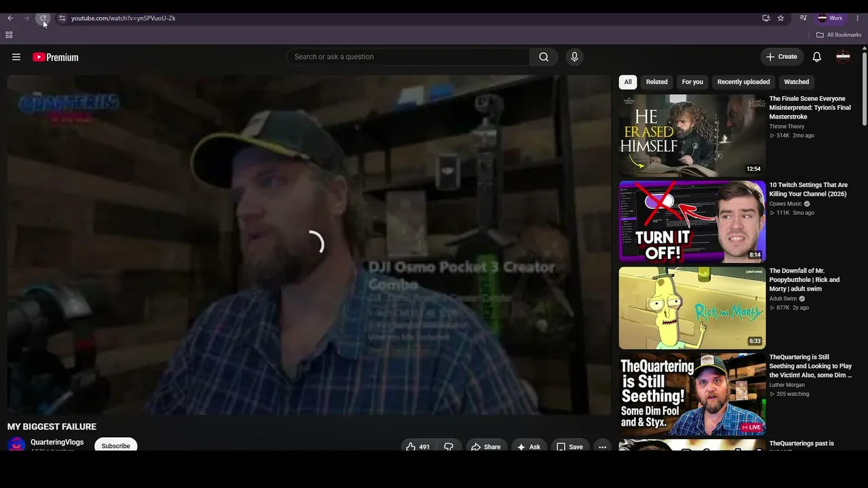
Task: Like the video with 491 likes
Action: point(418,447)
